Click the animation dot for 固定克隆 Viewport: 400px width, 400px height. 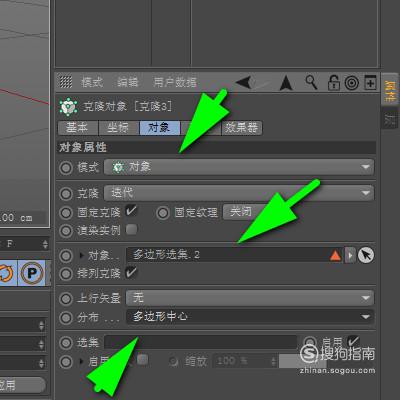[66, 213]
